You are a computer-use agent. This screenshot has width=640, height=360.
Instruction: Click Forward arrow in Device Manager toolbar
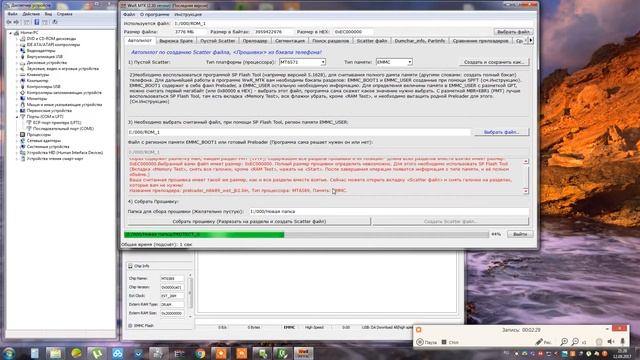click(x=17, y=22)
